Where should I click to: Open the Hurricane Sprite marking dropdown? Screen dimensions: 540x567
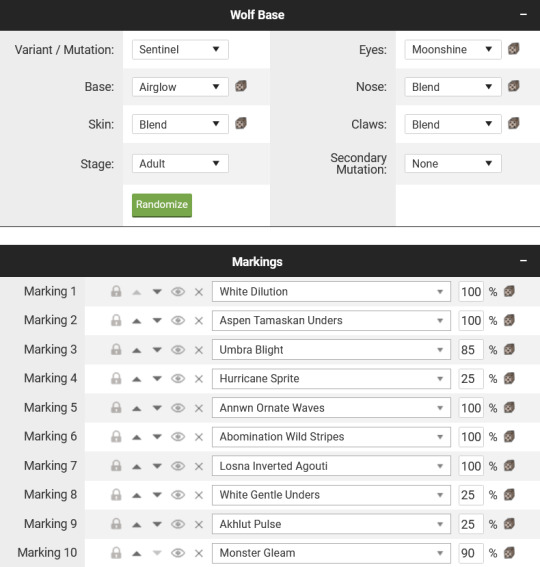pos(331,379)
